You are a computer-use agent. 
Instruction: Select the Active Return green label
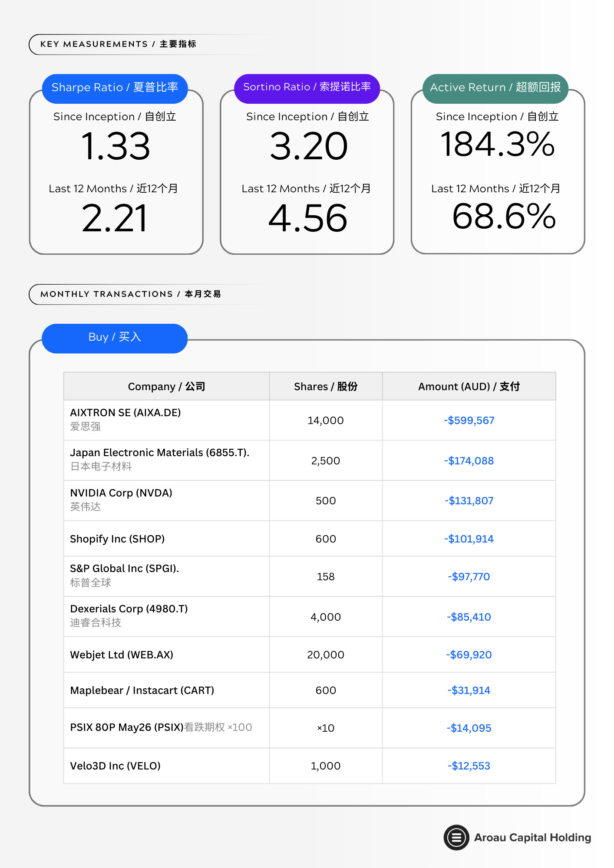point(495,89)
